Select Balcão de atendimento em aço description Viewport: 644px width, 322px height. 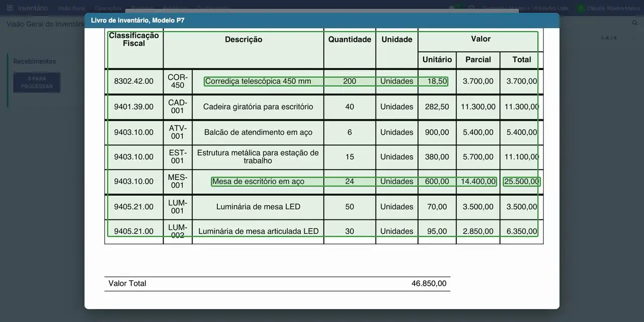pos(258,132)
